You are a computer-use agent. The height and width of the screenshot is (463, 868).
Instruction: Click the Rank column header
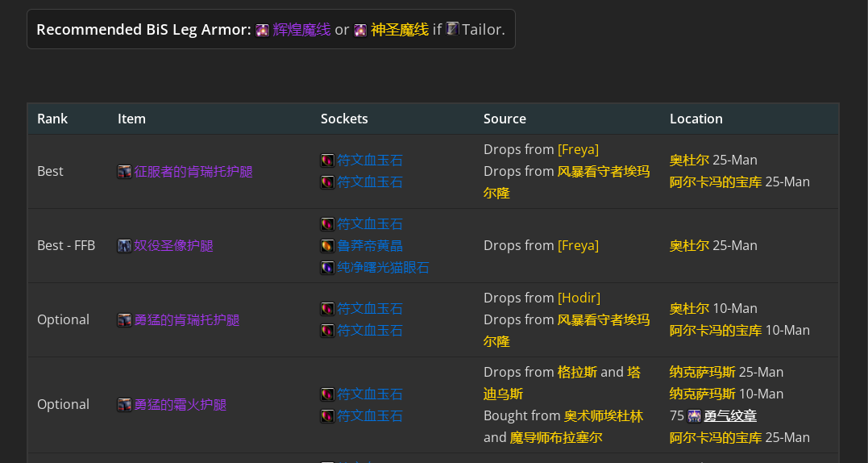(x=52, y=119)
